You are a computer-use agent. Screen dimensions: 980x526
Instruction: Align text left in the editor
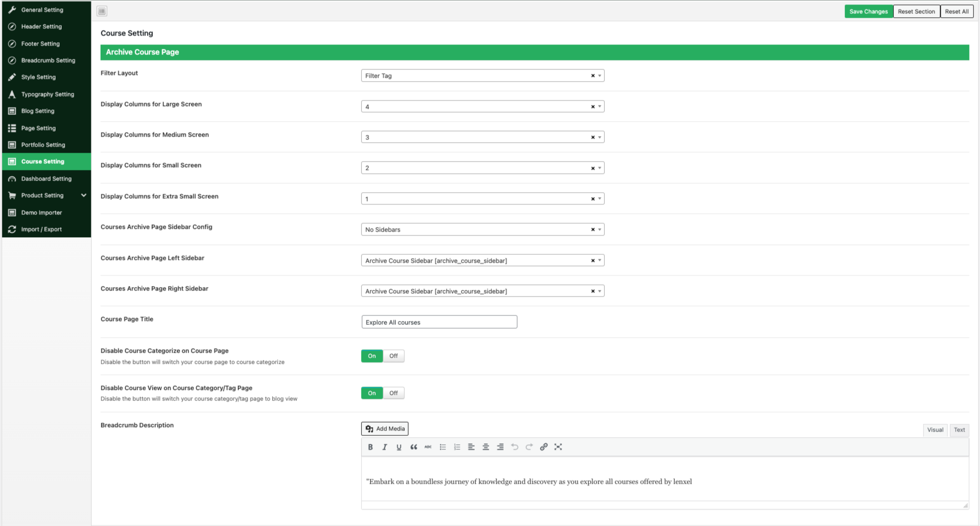[471, 447]
